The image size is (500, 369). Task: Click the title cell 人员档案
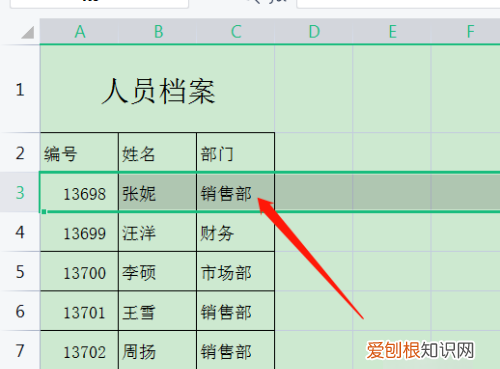tap(158, 89)
